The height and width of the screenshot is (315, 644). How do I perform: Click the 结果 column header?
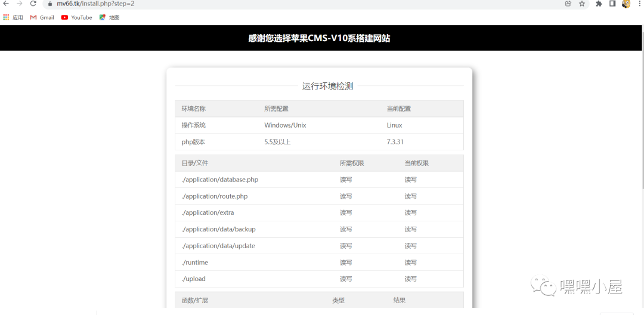[x=400, y=300]
